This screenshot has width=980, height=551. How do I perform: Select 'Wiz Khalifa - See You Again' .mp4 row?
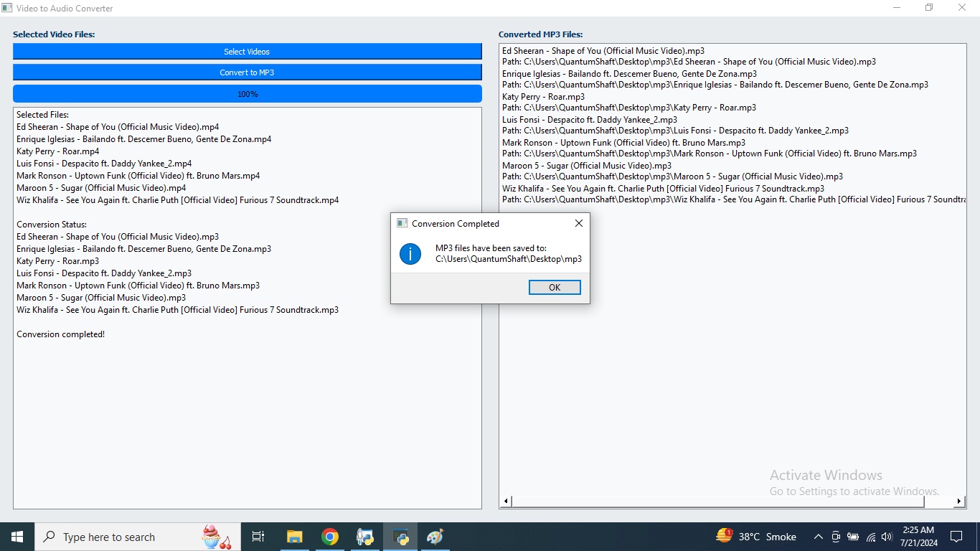click(178, 200)
